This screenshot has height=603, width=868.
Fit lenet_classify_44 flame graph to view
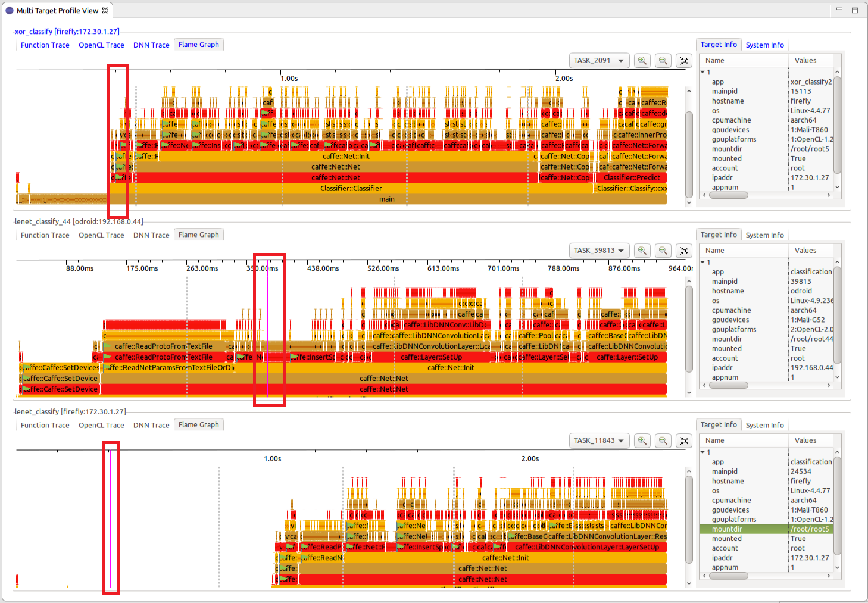click(x=684, y=251)
